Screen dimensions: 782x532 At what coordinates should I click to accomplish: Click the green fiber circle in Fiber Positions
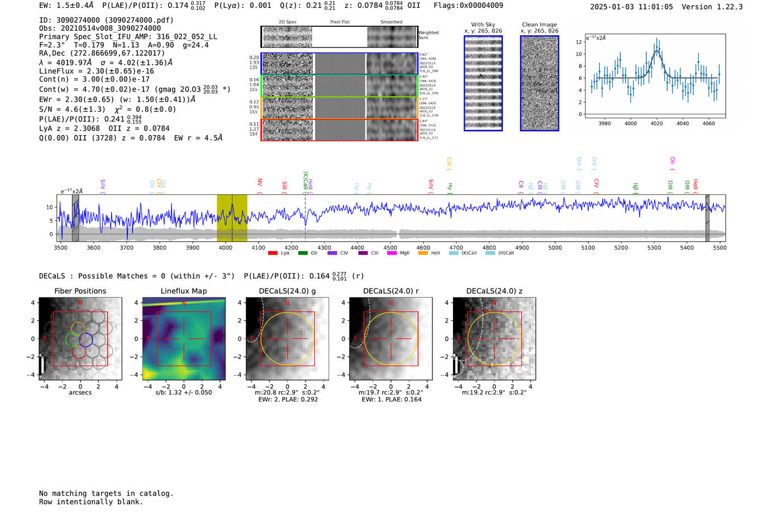tap(73, 339)
